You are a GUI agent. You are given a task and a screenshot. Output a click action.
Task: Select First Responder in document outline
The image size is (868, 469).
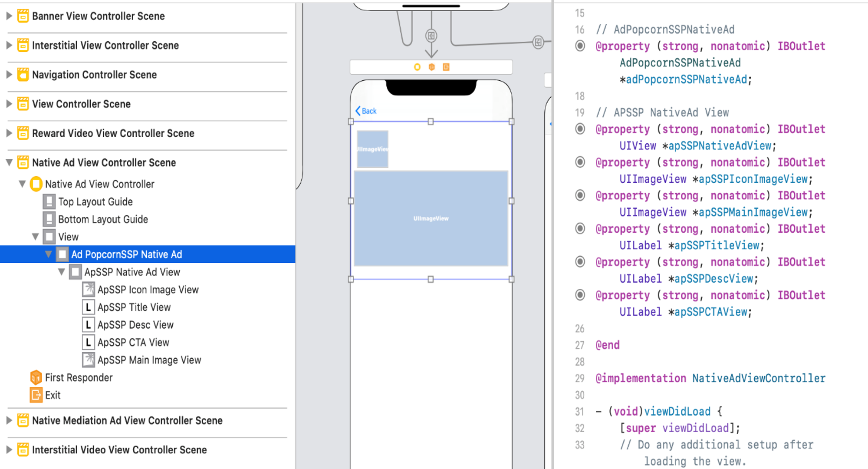tap(79, 377)
